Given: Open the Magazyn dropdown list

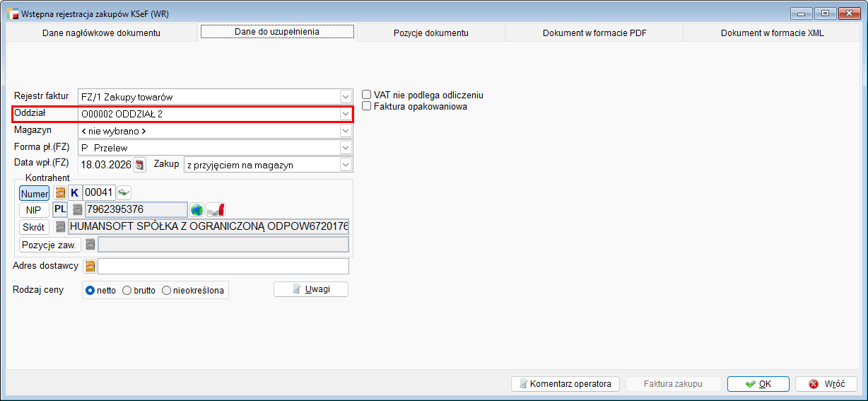Looking at the screenshot, I should click(345, 131).
